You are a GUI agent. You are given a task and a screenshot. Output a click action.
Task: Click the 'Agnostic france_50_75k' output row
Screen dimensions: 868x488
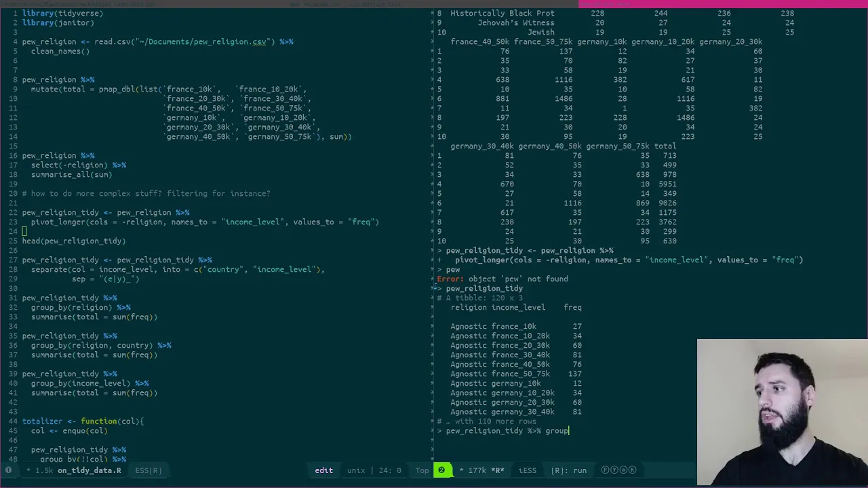515,373
